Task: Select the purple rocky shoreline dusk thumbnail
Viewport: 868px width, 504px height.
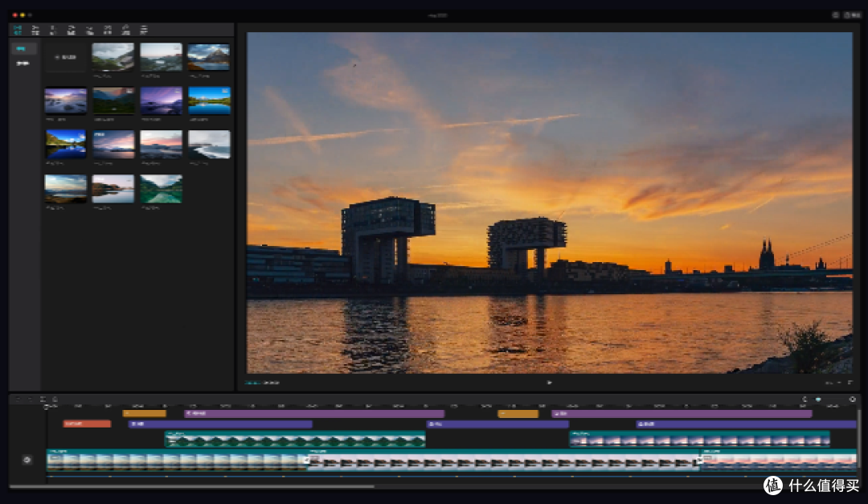Action: (66, 100)
